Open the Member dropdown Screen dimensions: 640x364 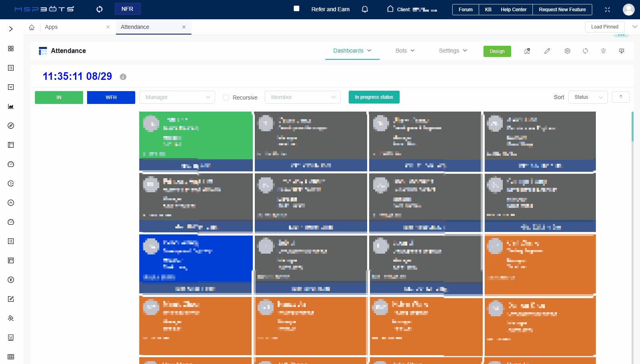coord(303,97)
